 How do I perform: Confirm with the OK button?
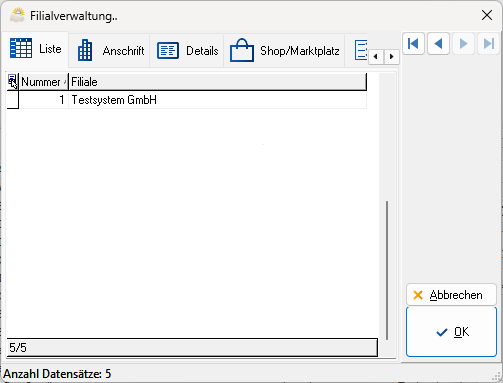451,332
